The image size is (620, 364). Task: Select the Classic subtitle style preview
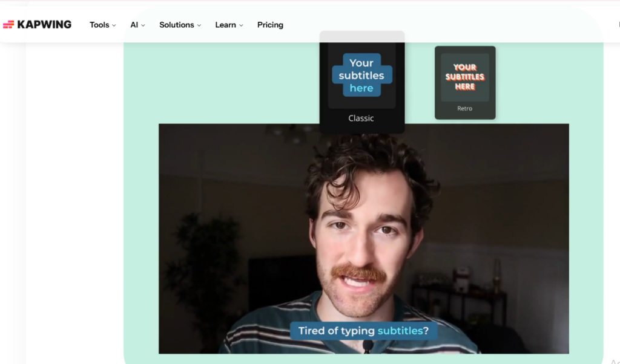tap(361, 76)
